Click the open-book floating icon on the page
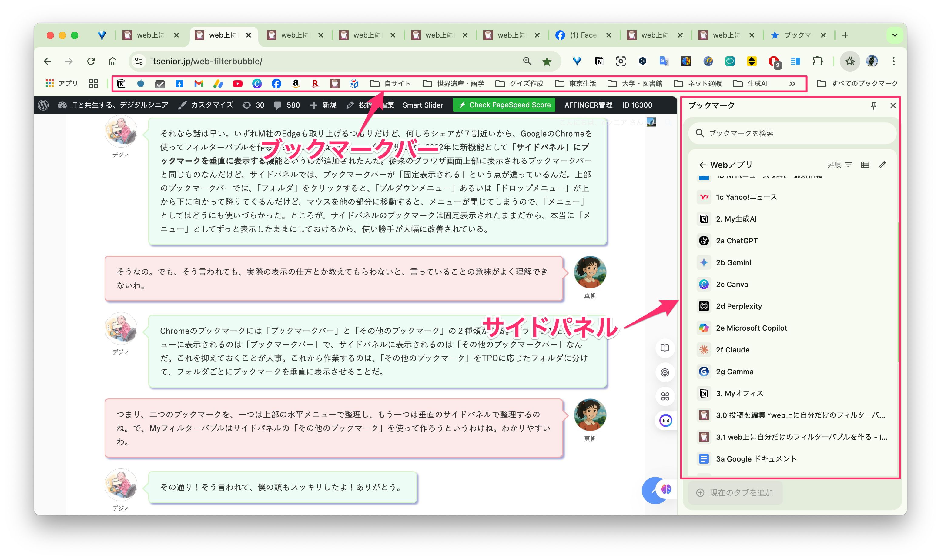Screen dimensions: 941x560 665,348
